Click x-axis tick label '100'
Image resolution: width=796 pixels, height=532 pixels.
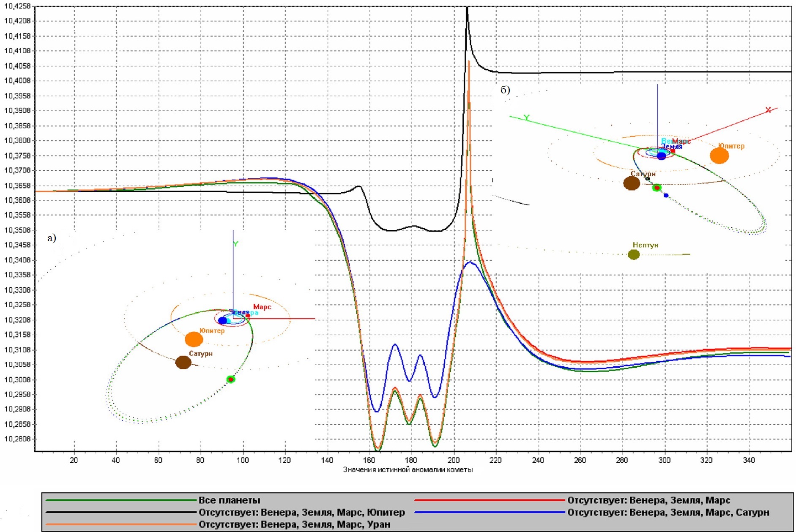pos(243,460)
